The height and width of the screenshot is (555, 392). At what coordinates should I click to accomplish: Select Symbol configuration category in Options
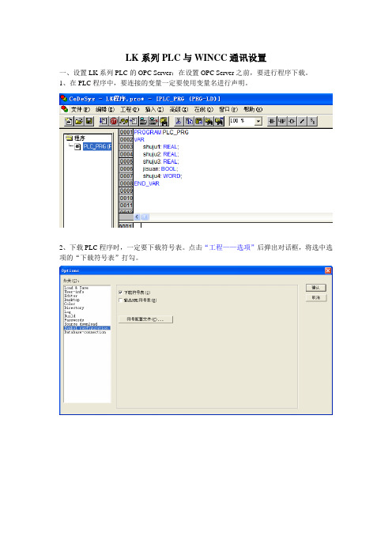coord(87,328)
